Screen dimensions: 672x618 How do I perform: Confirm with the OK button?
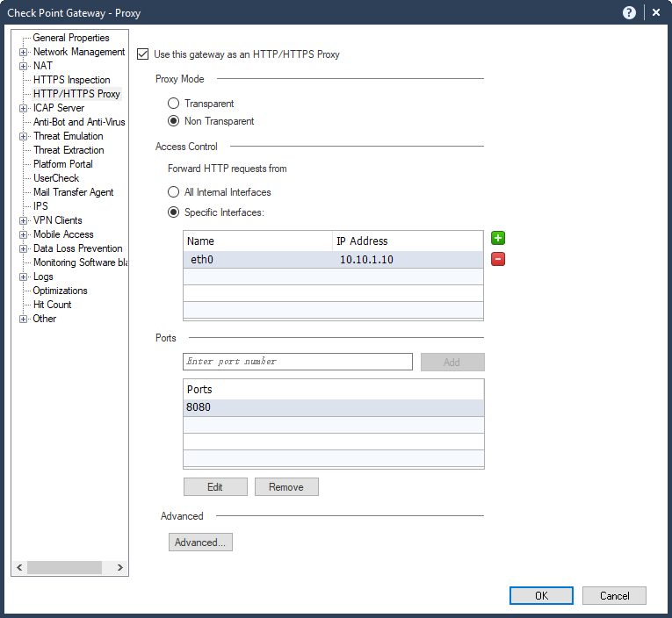tap(541, 596)
